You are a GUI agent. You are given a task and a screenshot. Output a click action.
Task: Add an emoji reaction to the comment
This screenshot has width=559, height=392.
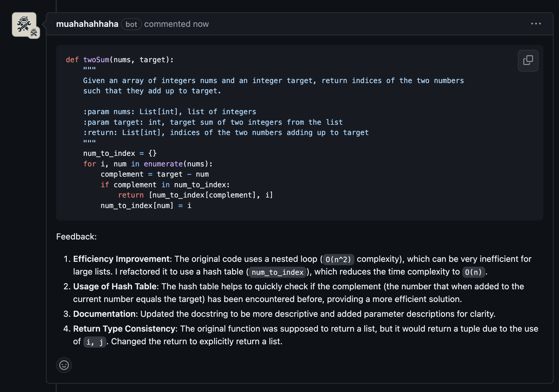click(x=64, y=365)
